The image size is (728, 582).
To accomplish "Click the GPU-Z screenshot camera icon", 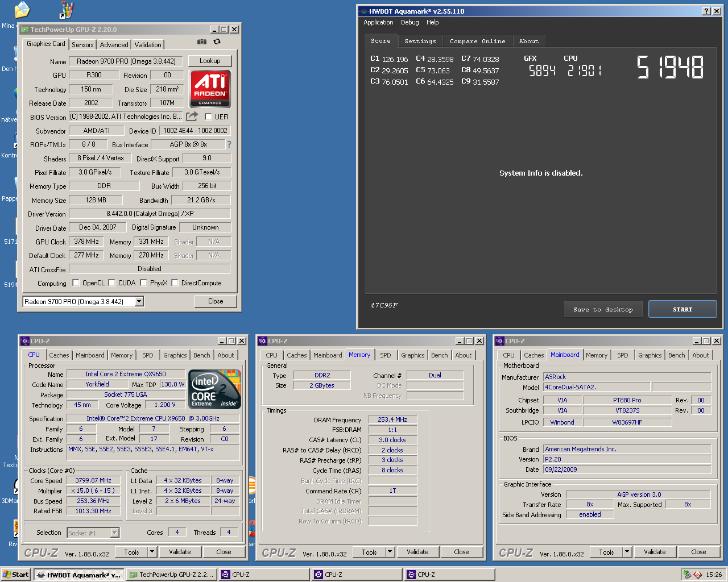I will pos(201,41).
